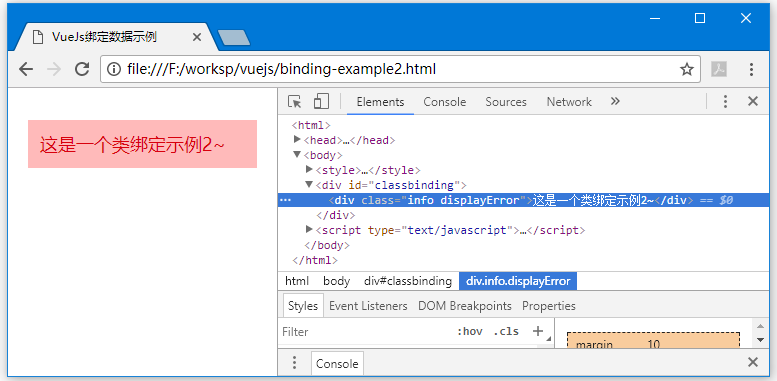Toggle the .cls class editor
Image resolution: width=777 pixels, height=381 pixels.
tap(506, 331)
